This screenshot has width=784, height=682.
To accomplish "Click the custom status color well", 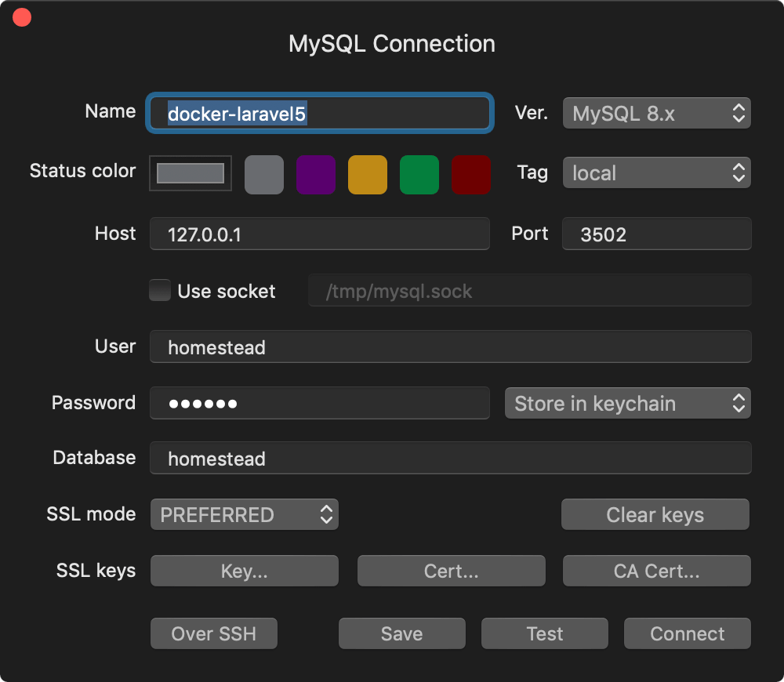I will pos(191,173).
